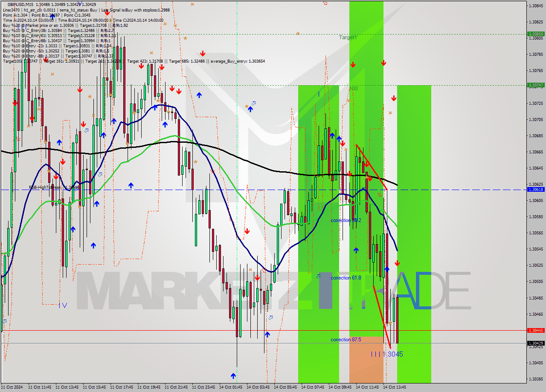
Task: Click the '14 Oct 07:45' time label
Action: pos(313,387)
